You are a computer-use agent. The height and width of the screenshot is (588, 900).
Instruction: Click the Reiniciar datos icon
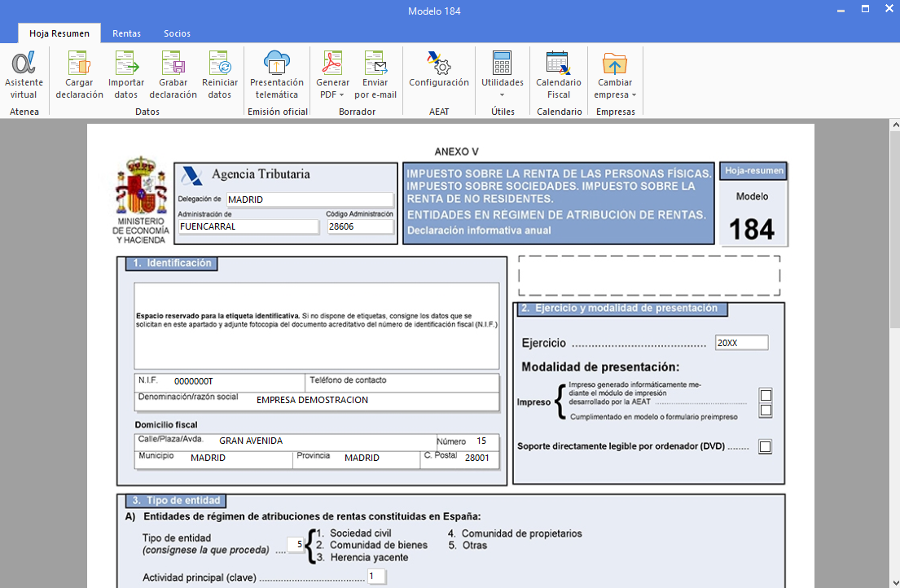click(x=220, y=64)
